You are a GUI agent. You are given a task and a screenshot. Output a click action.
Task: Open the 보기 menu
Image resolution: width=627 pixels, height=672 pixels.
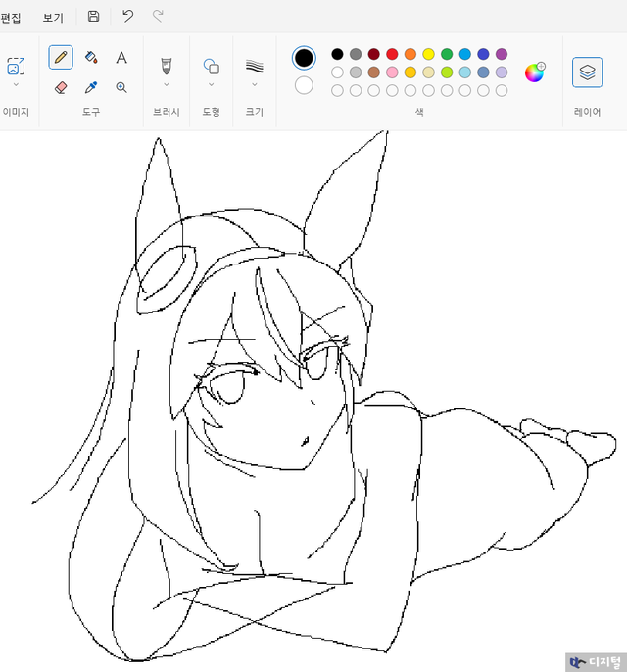click(53, 17)
